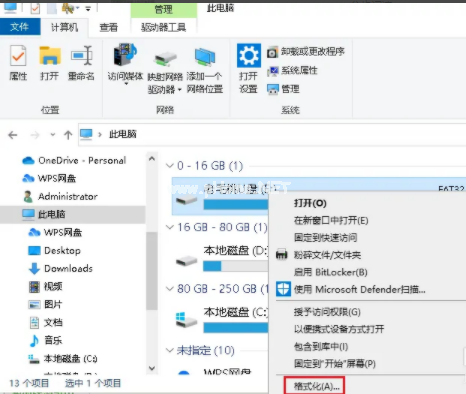
Task: Select 本地磁盘 (C:) in the sidebar
Action: click(63, 359)
